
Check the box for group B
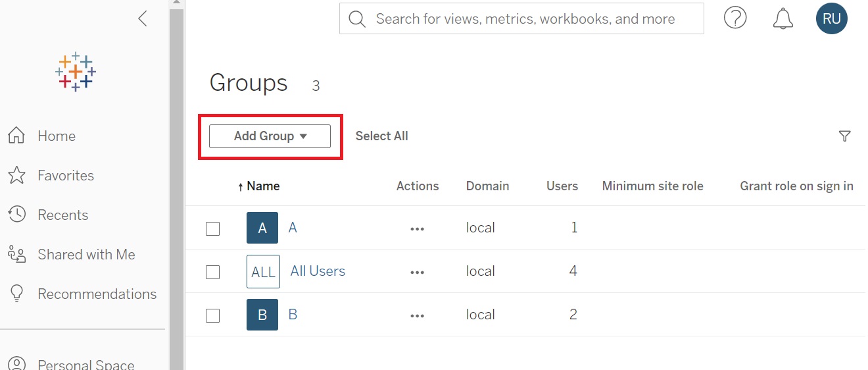212,315
